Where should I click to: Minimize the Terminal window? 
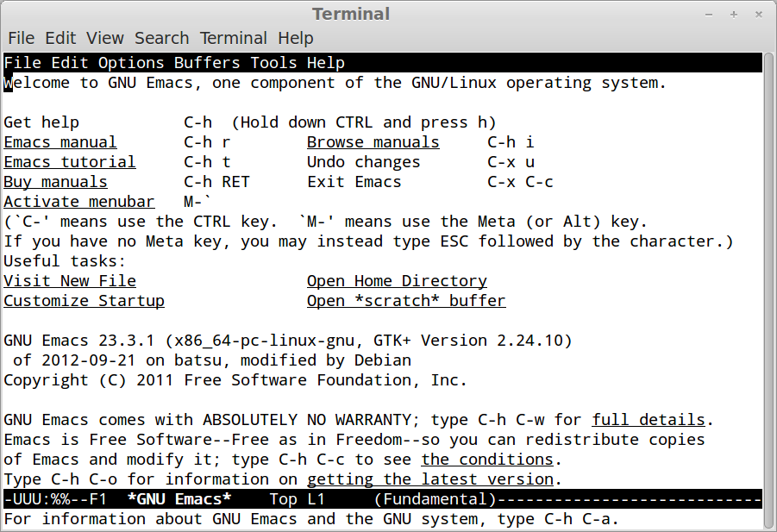709,15
